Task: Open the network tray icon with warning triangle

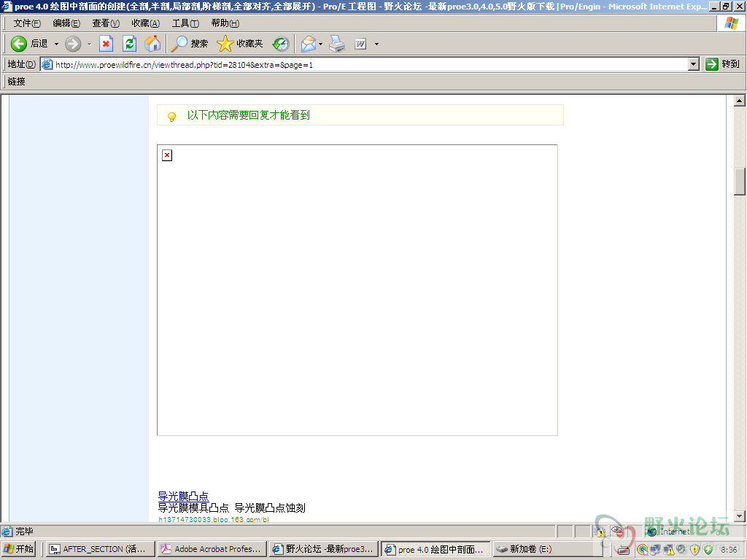Action: [x=668, y=550]
